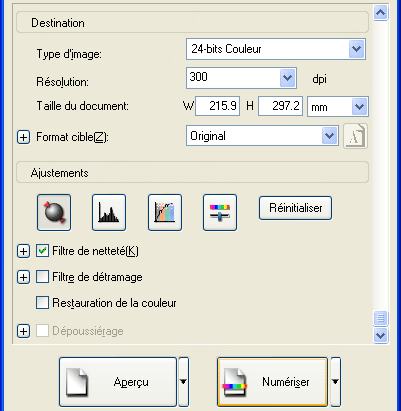Viewport: 401px width, 411px height.
Task: Click the Aperçu blank page icon
Action: [x=77, y=382]
